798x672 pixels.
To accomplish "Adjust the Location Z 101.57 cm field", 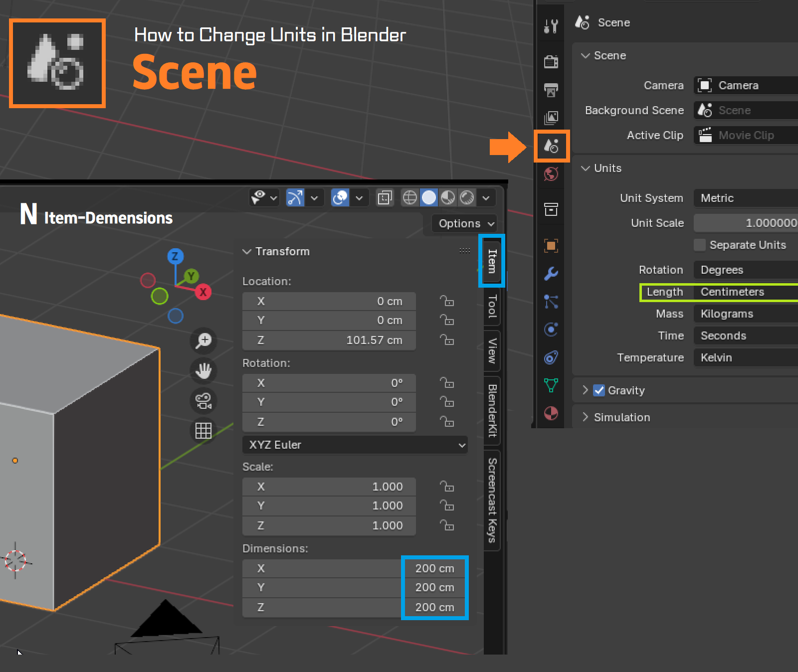I will point(329,340).
